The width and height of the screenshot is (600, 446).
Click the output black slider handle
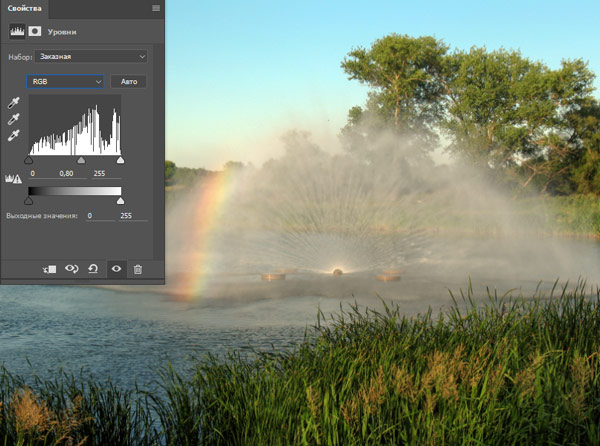tap(29, 201)
